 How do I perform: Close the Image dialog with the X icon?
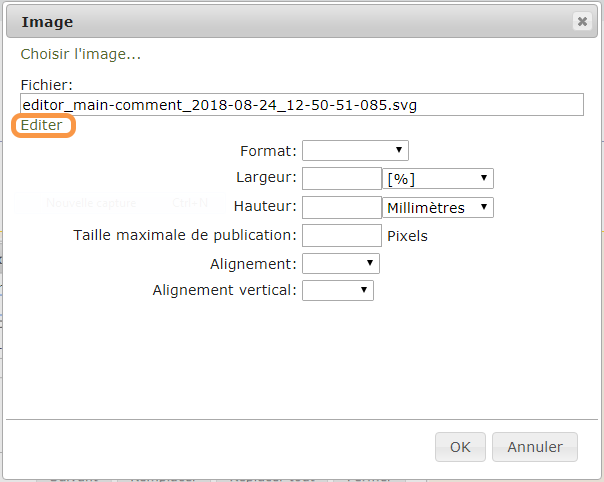point(582,21)
